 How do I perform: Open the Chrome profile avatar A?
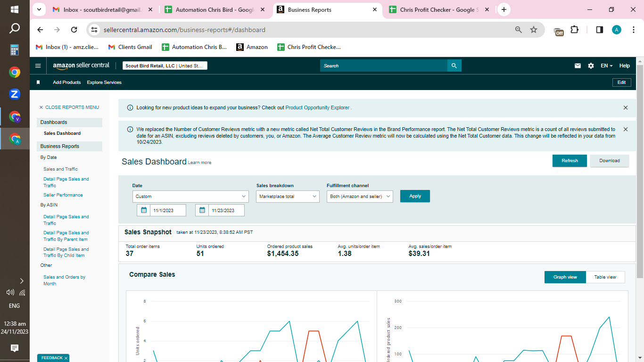click(x=617, y=30)
